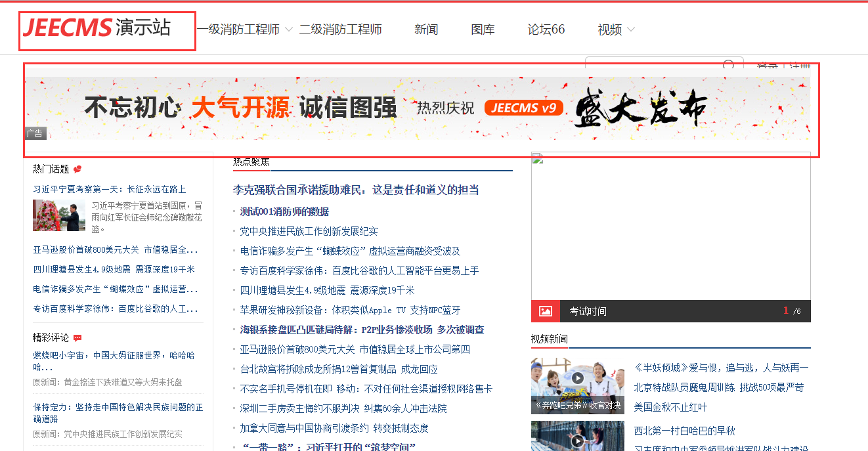Go to the 图库 gallery section

[483, 30]
